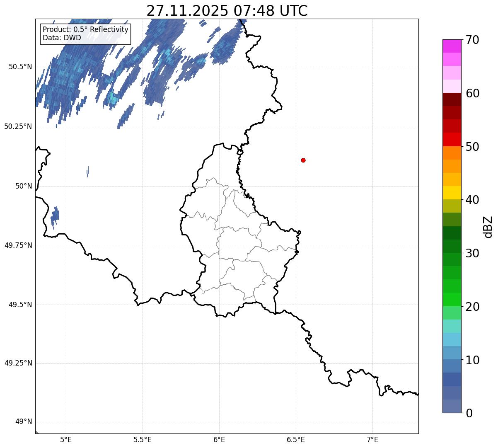This screenshot has width=498, height=448.
Task: Click the 50°N latitude label
Action: pos(24,186)
